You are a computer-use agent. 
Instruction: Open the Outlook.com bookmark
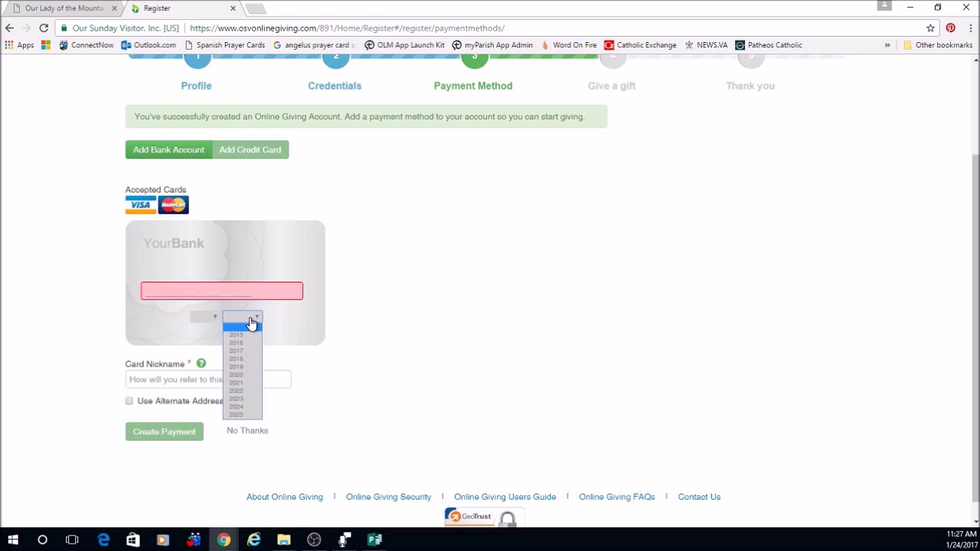click(x=149, y=45)
